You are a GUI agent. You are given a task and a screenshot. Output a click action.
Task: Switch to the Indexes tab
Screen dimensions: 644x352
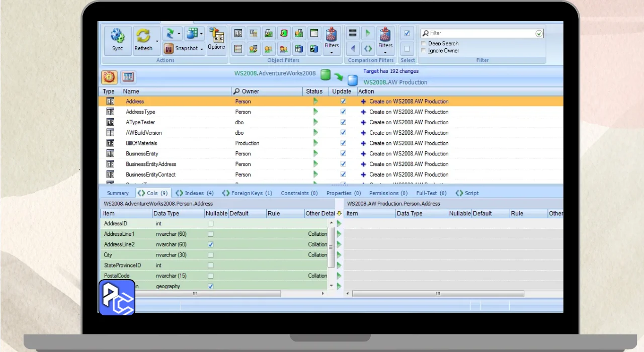pyautogui.click(x=194, y=193)
